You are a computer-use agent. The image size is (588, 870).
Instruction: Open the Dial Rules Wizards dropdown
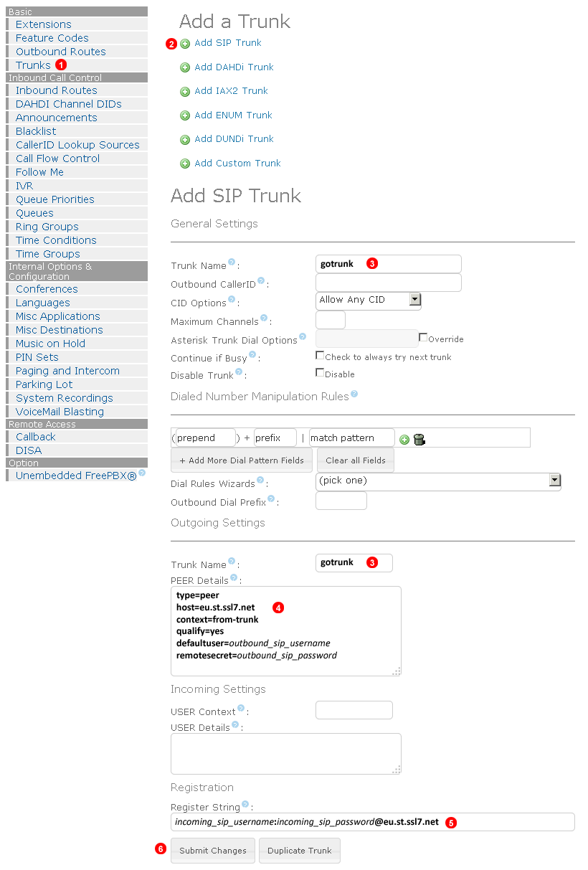[438, 481]
